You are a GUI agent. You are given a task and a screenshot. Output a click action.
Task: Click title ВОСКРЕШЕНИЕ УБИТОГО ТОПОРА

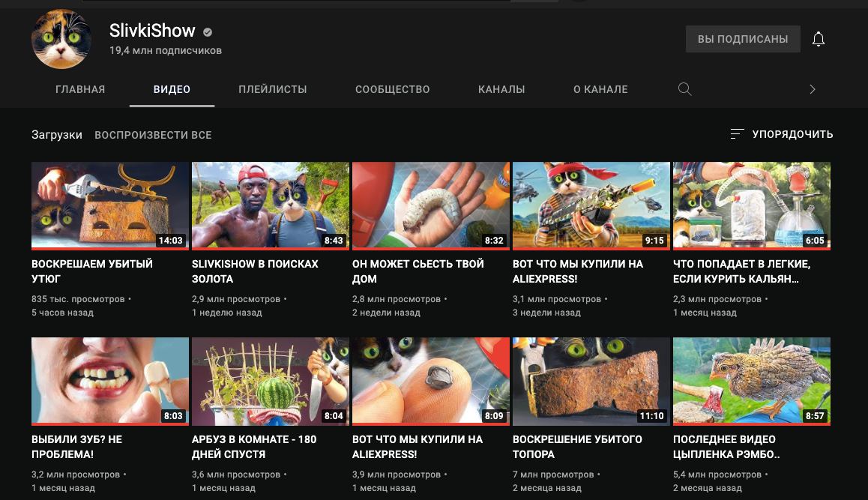577,447
